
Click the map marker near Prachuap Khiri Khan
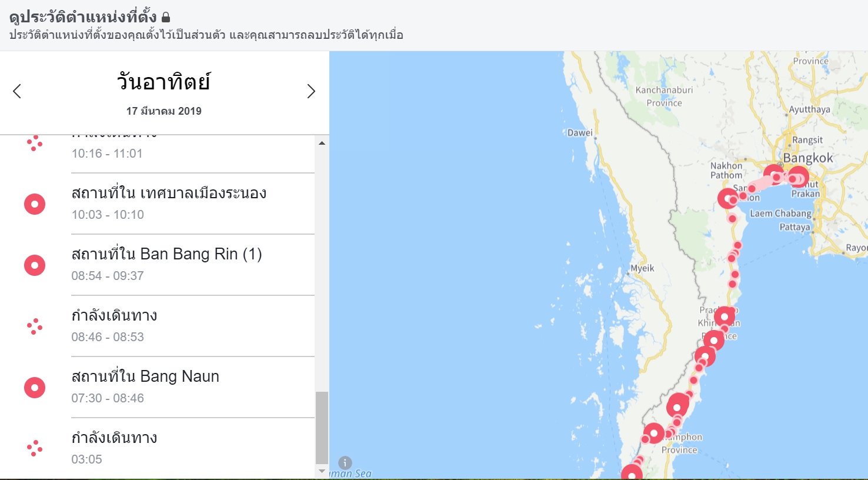(725, 317)
